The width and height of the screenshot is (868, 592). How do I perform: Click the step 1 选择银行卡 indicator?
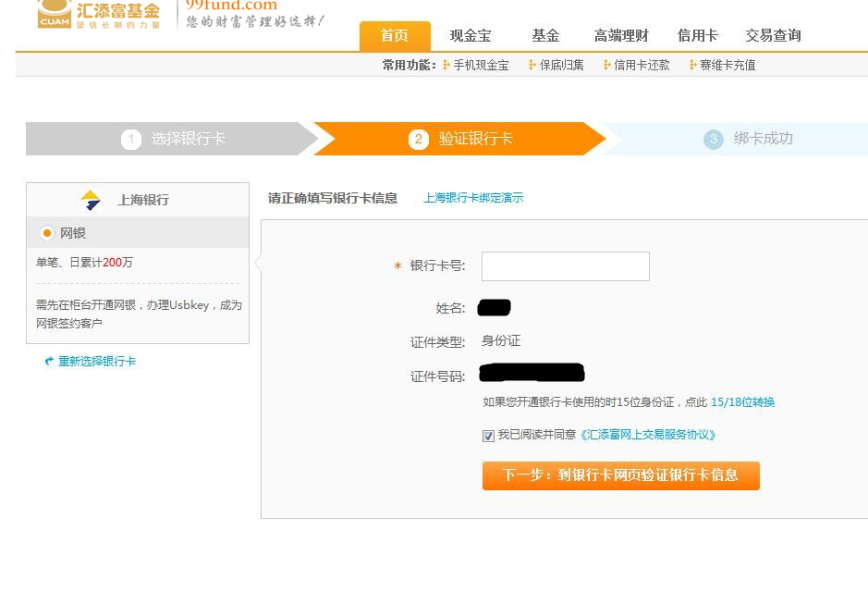[x=174, y=139]
